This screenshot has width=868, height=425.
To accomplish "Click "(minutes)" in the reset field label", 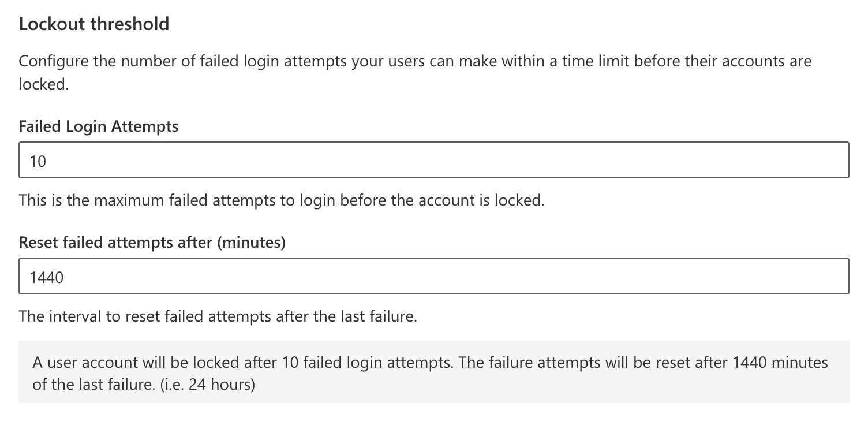I will click(251, 243).
